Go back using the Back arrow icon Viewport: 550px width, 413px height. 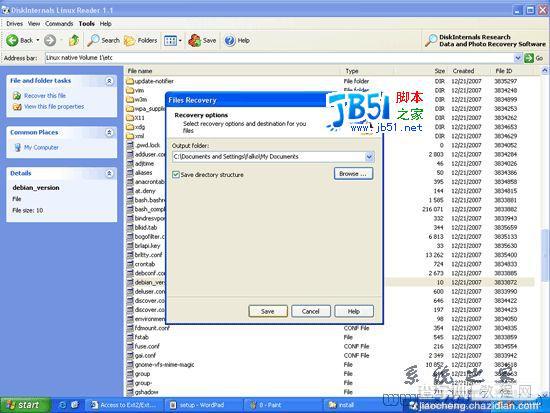(12, 41)
